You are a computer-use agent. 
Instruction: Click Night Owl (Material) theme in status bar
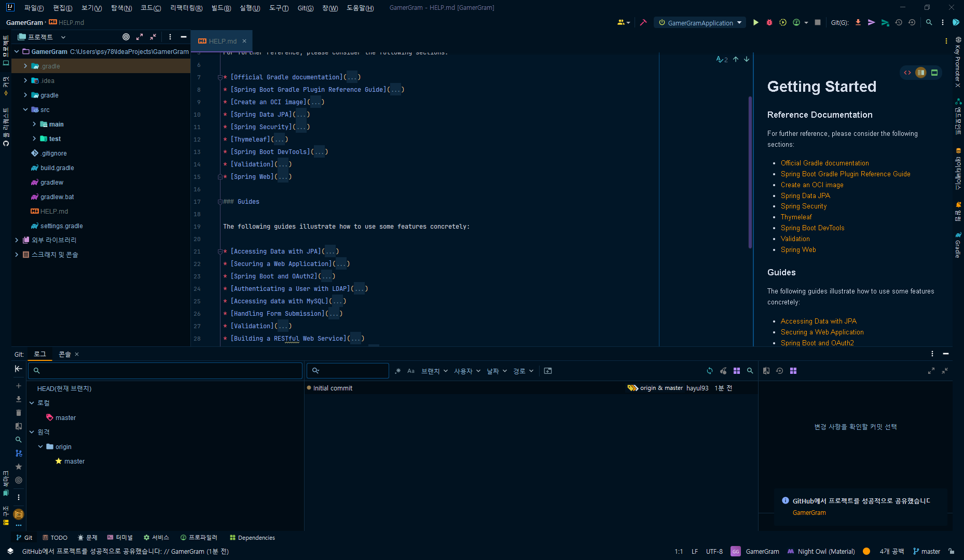tap(821, 551)
